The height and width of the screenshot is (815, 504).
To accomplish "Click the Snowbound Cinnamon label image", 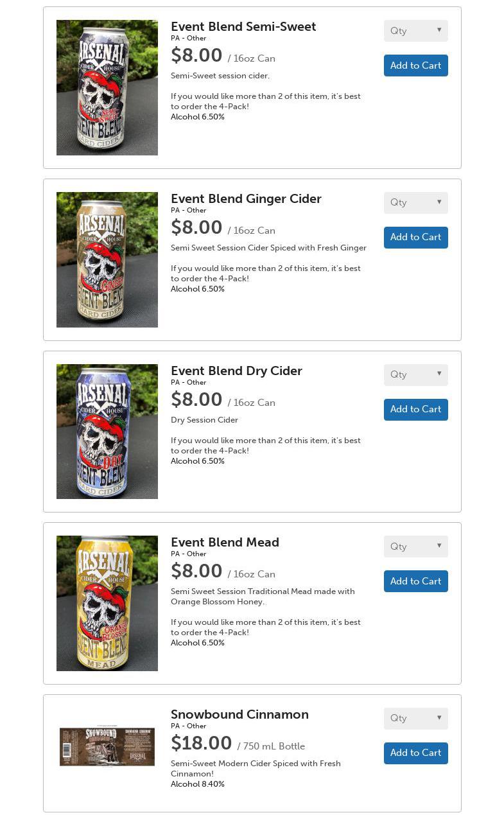I will [x=107, y=747].
